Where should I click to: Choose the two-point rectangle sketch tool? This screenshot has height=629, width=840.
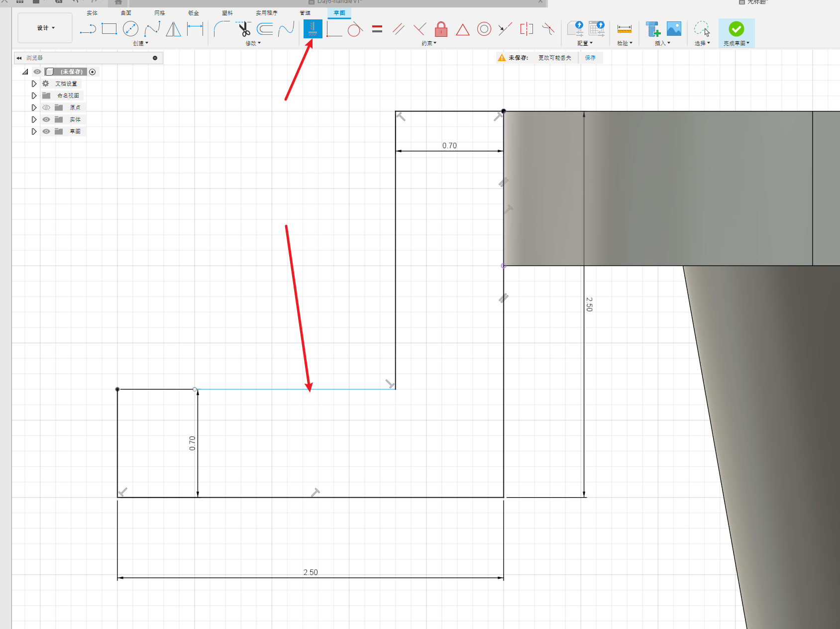coord(109,29)
